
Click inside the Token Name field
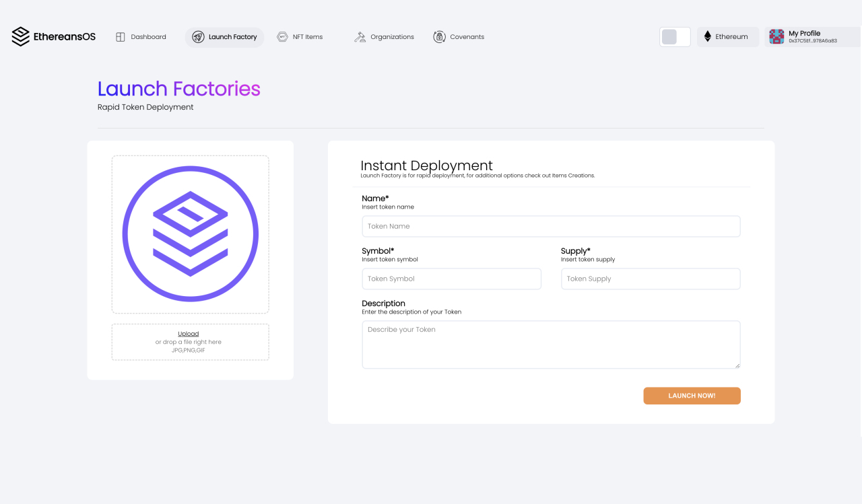point(551,226)
